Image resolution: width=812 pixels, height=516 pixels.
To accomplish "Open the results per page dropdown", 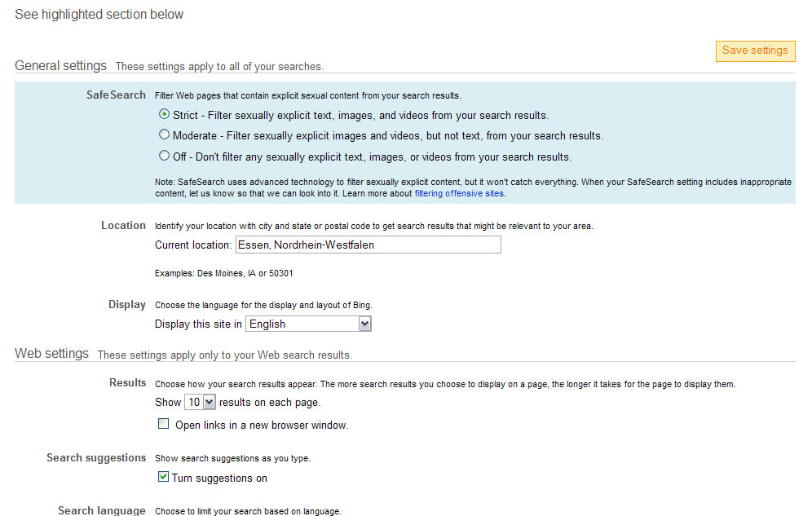I will [200, 402].
